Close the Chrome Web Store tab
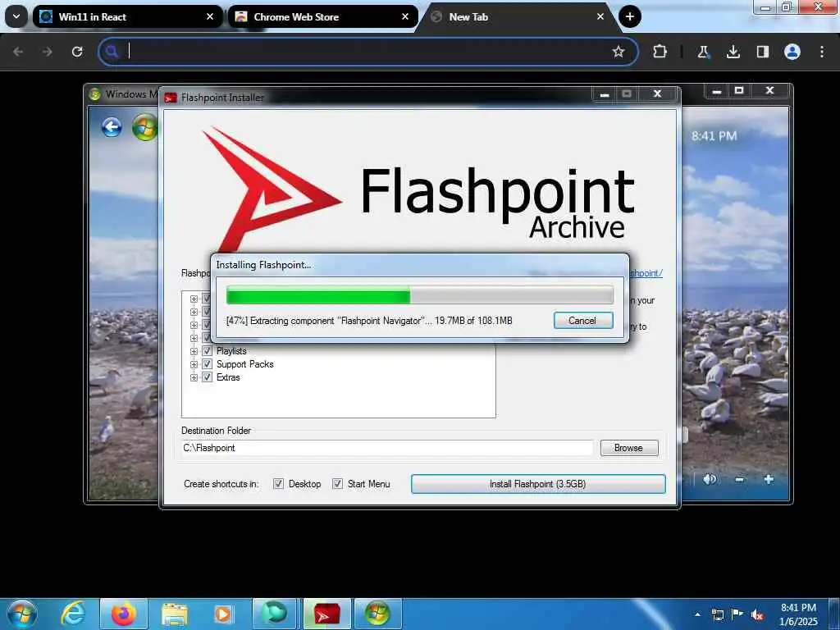 click(405, 16)
